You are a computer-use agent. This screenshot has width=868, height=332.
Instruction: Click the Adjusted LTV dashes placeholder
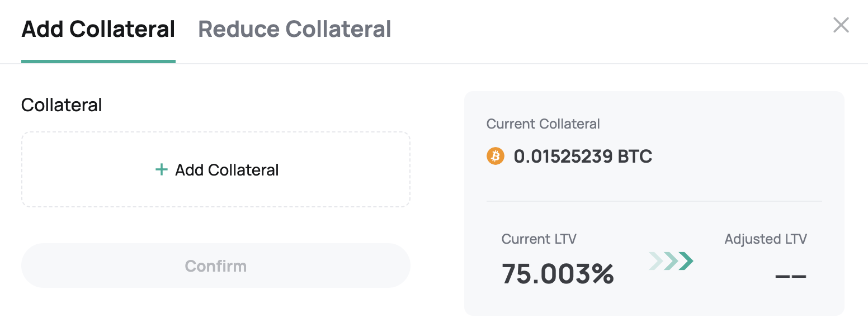click(791, 276)
